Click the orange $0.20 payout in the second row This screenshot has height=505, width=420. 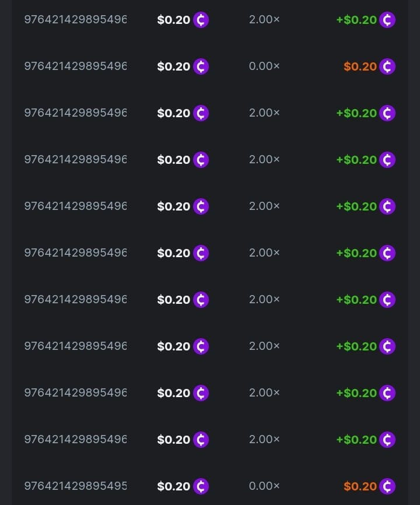point(360,66)
